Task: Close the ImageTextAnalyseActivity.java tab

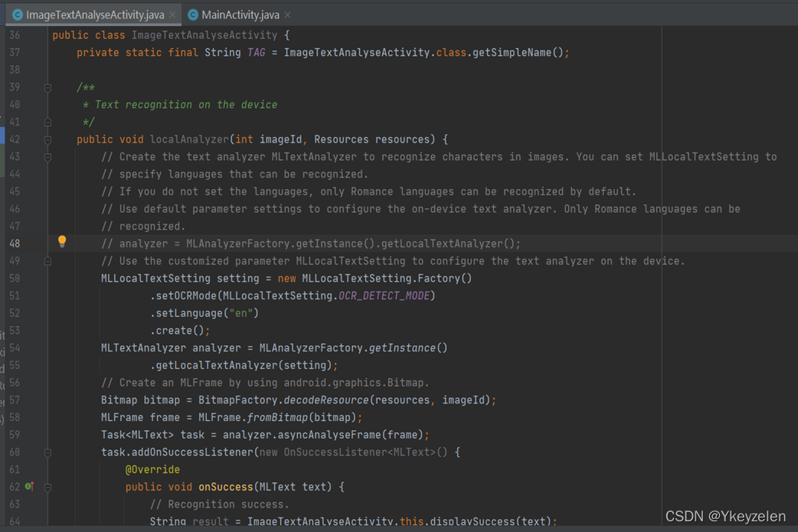Action: (172, 15)
